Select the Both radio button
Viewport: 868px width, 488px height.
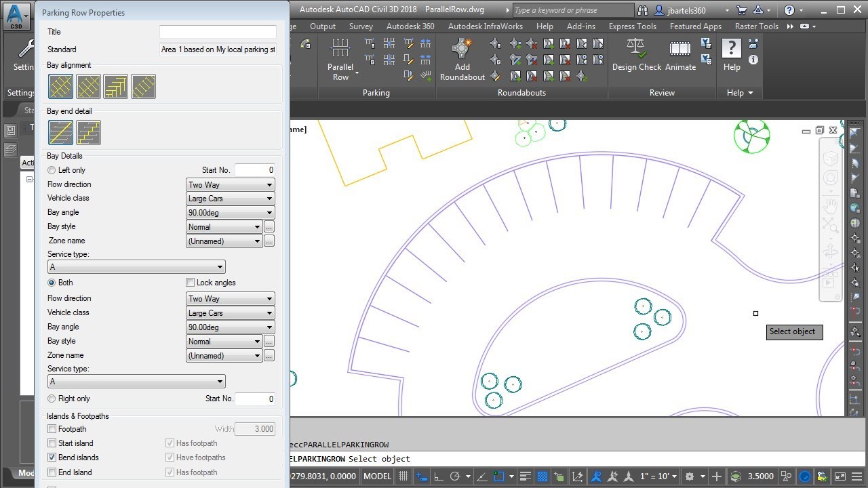[x=52, y=283]
